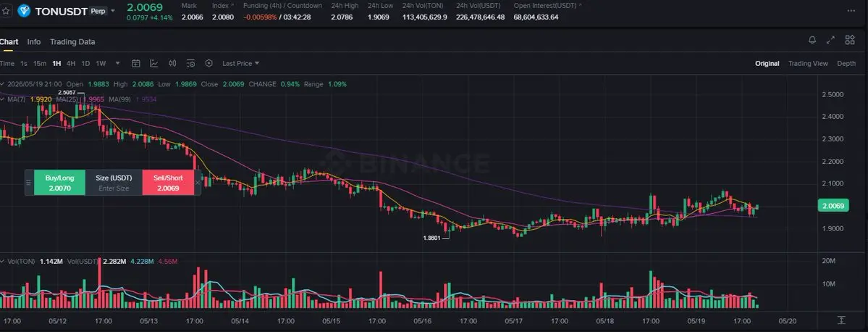Image resolution: width=868 pixels, height=332 pixels.
Task: Click the Open Interest(USDT) label
Action: pos(544,6)
